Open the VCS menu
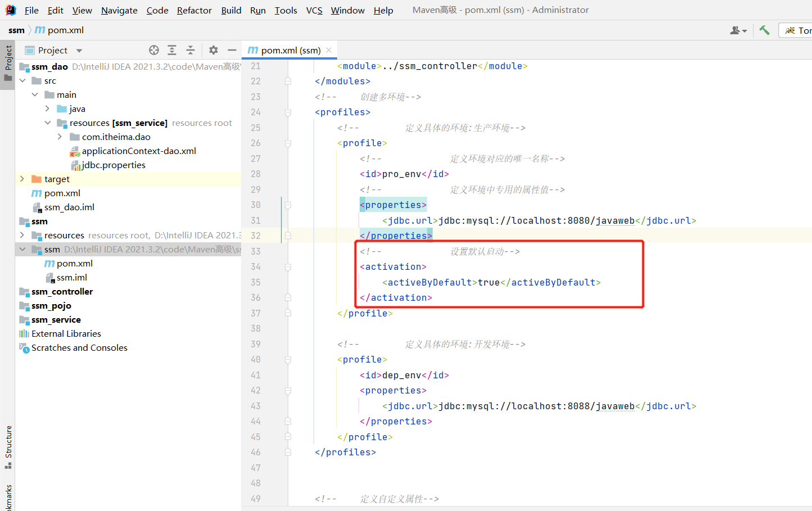The image size is (812, 511). pyautogui.click(x=314, y=10)
